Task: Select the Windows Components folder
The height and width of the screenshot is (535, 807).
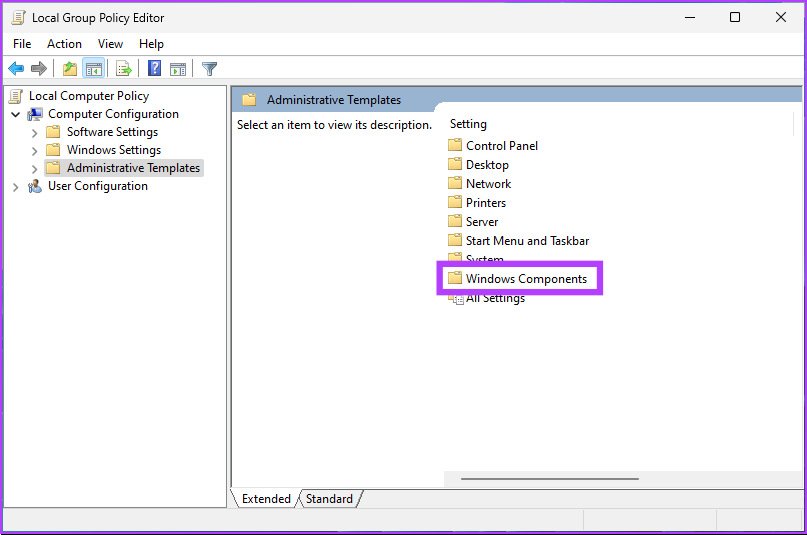Action: tap(526, 279)
